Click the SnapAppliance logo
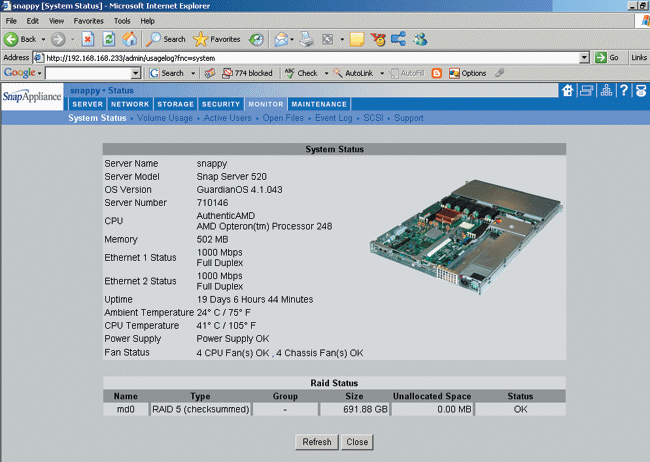Viewport: 650px width, 462px height. pos(32,97)
